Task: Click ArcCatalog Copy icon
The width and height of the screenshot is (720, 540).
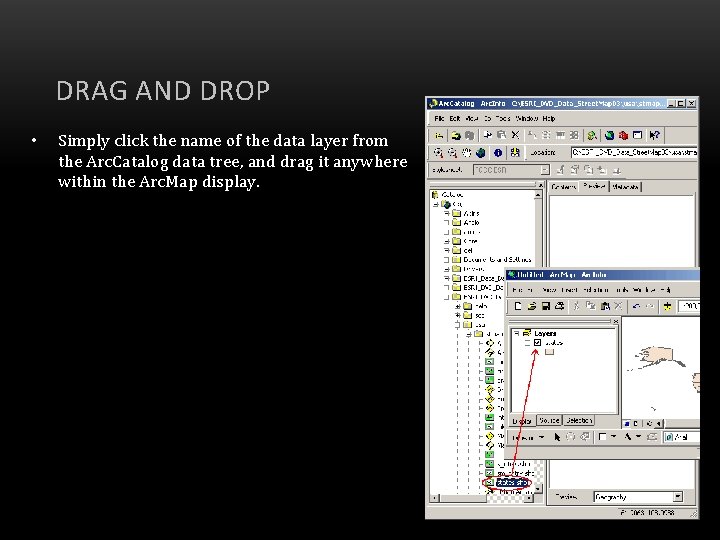Action: (x=488, y=135)
